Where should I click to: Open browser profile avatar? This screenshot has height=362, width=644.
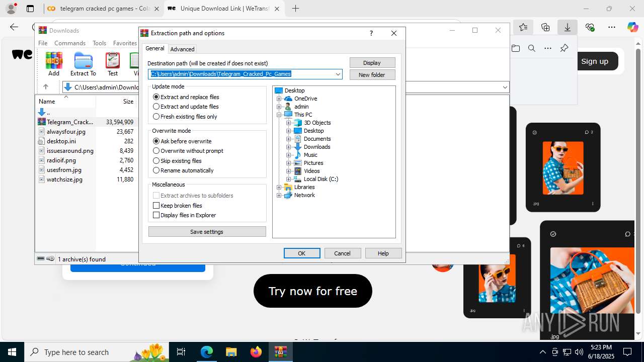click(x=11, y=9)
